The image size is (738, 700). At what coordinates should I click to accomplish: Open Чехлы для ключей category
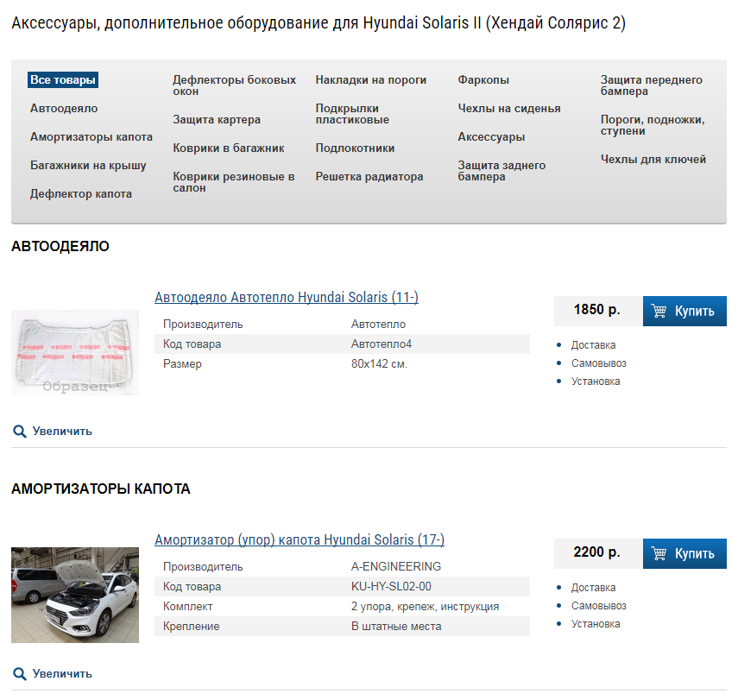tap(653, 160)
